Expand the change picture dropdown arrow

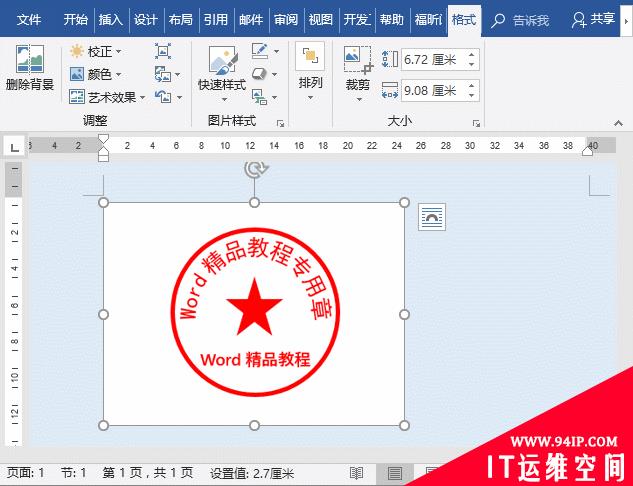178,75
